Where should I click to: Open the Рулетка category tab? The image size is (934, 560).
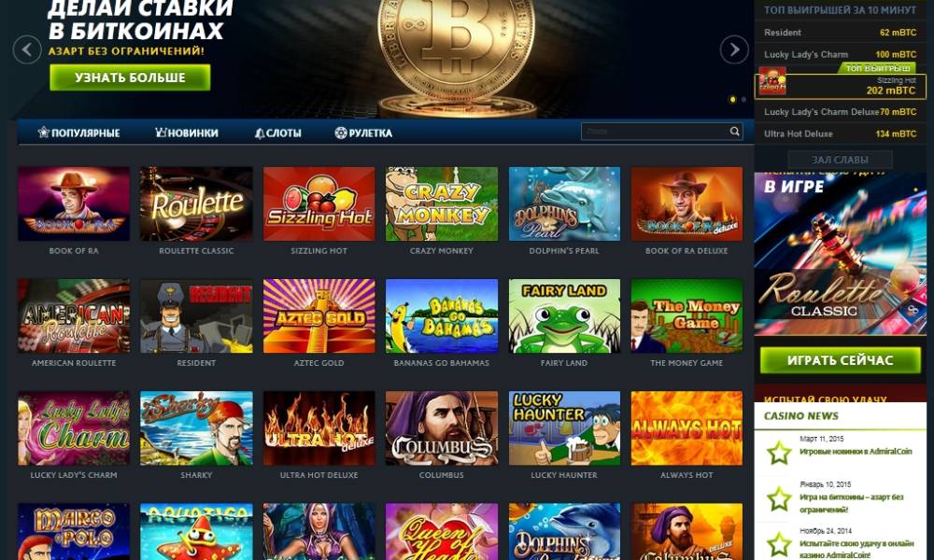click(363, 133)
